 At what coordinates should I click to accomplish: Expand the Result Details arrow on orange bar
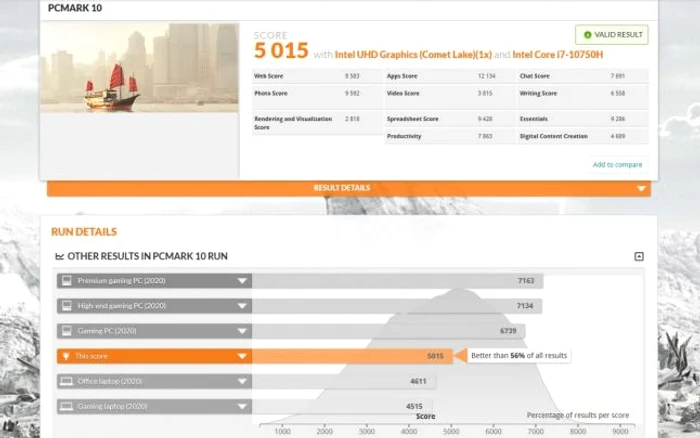642,188
